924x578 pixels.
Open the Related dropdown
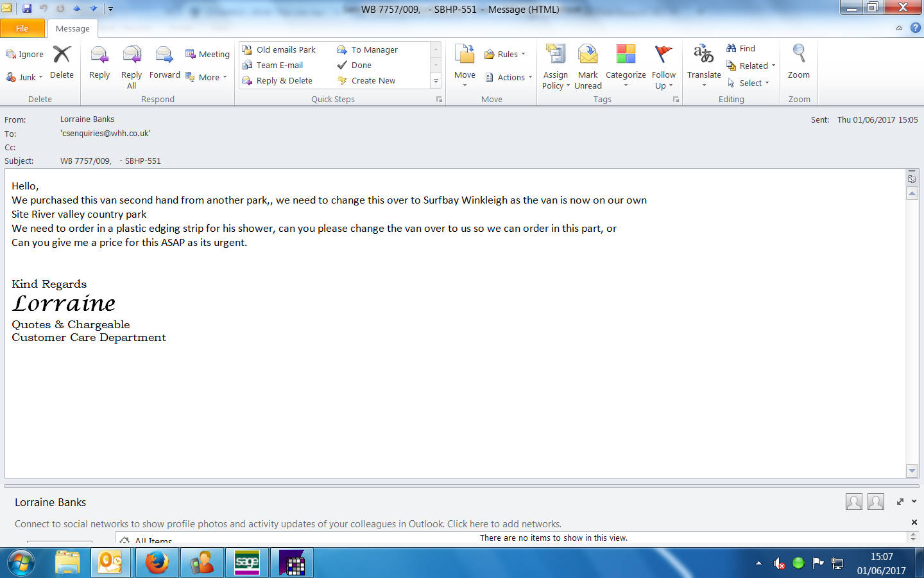pos(751,66)
